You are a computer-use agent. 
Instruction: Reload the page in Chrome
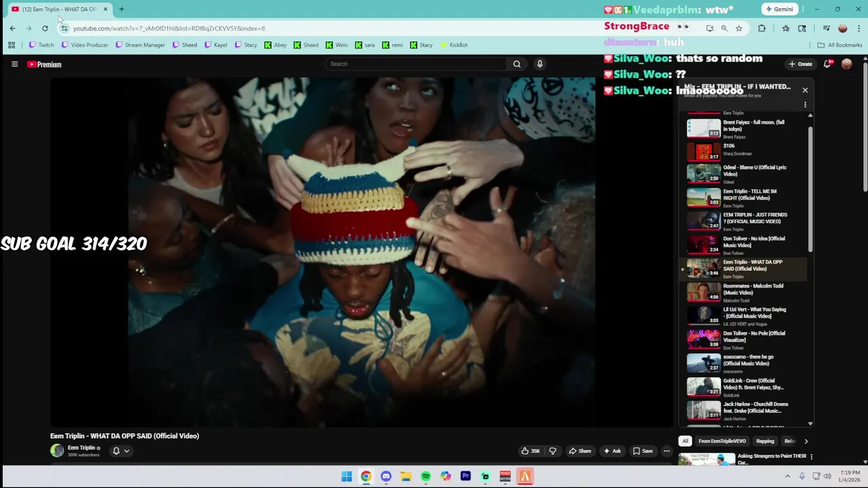click(45, 28)
